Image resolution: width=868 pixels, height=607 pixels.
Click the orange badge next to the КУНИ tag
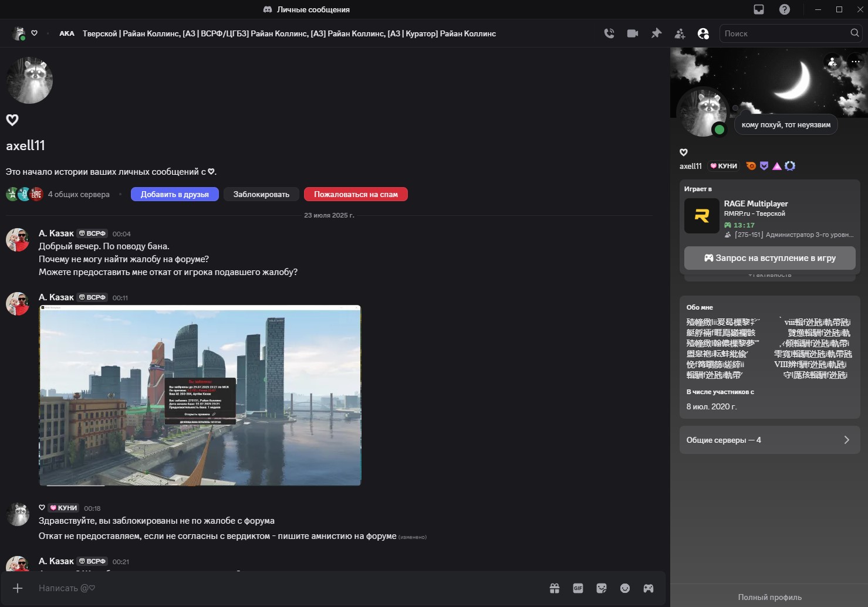[x=751, y=166]
